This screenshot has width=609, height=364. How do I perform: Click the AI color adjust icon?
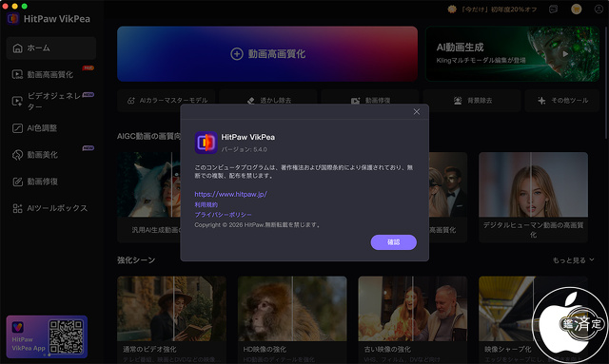point(17,128)
